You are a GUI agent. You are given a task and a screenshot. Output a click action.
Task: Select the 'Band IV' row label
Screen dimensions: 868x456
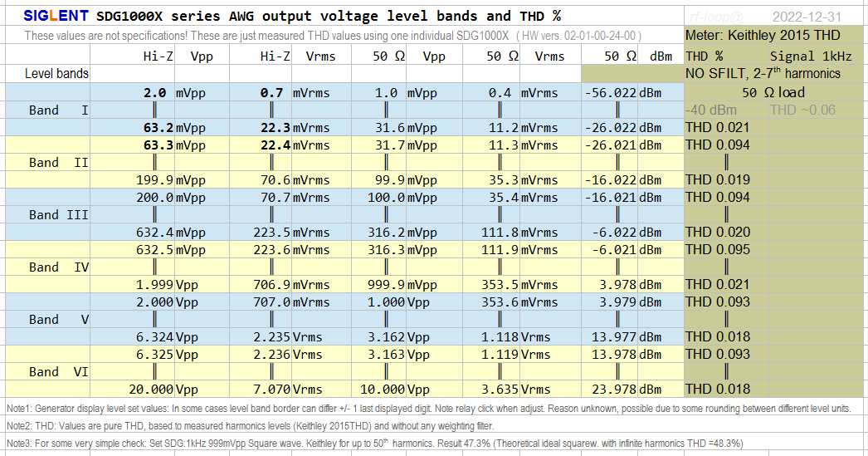coord(59,267)
